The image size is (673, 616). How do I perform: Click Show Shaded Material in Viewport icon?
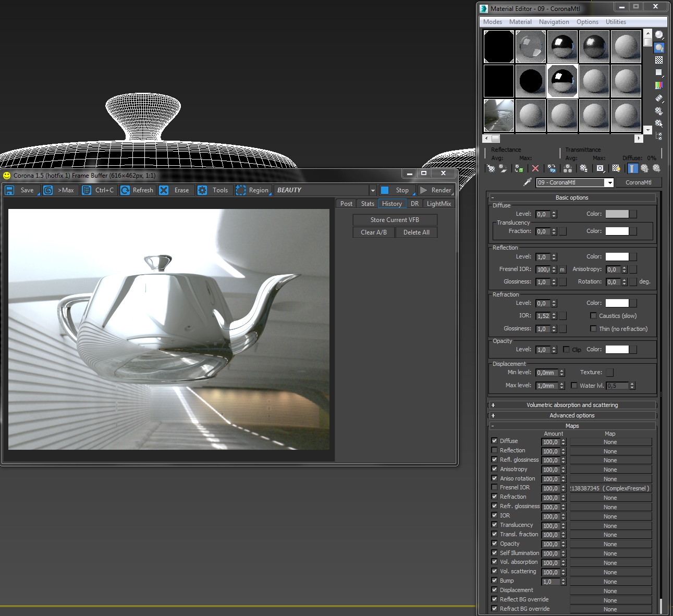(x=616, y=168)
